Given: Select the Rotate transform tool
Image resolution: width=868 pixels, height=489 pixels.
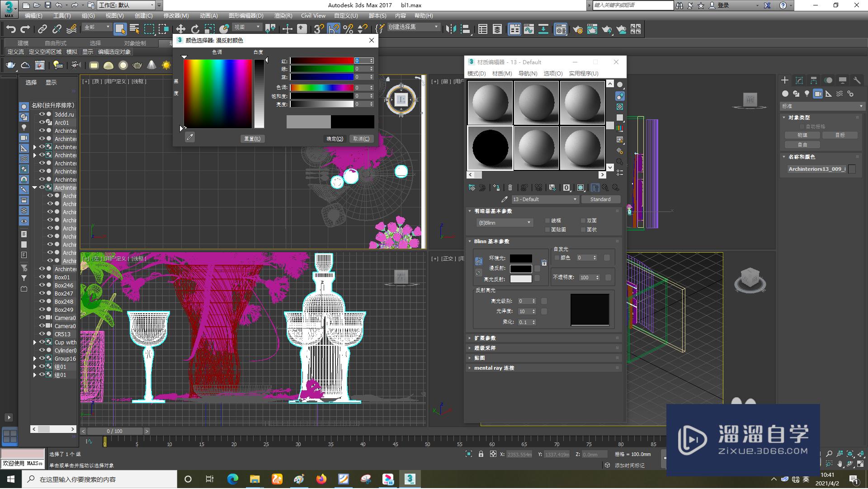Looking at the screenshot, I should pos(195,29).
